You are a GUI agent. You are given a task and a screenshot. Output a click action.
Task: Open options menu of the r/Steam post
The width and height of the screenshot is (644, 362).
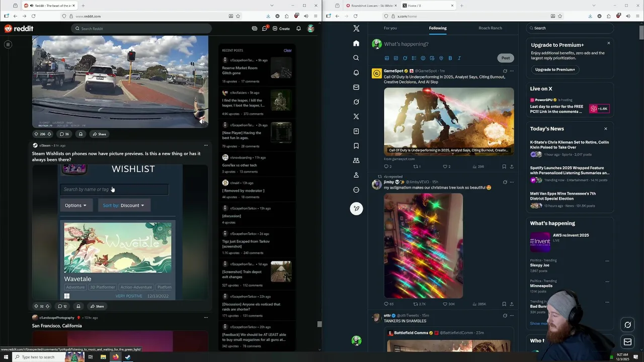(x=206, y=145)
